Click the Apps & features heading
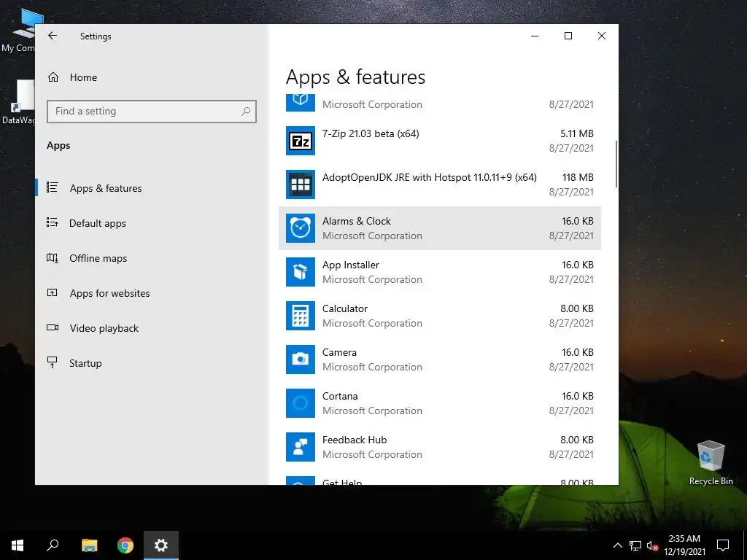This screenshot has height=560, width=747. (x=355, y=77)
